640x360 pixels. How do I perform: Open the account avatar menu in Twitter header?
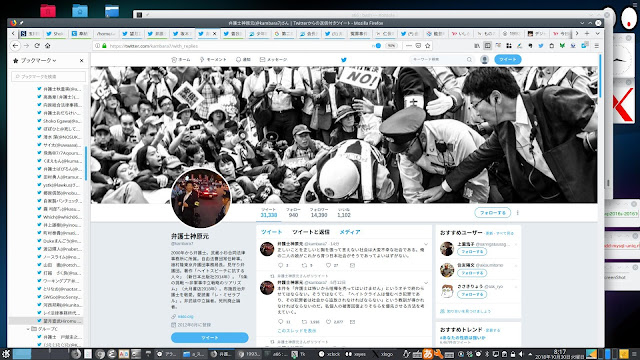(484, 60)
